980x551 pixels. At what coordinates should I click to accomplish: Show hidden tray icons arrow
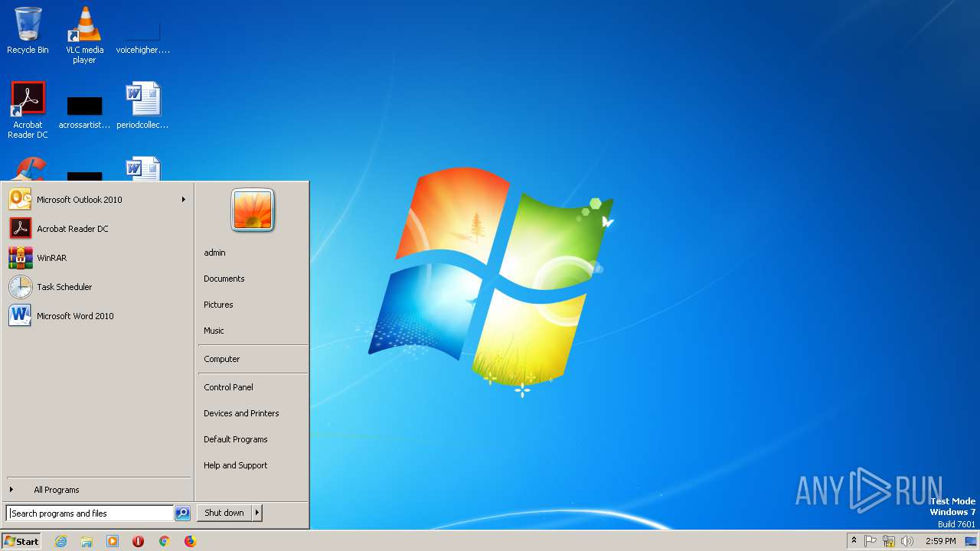coord(854,541)
